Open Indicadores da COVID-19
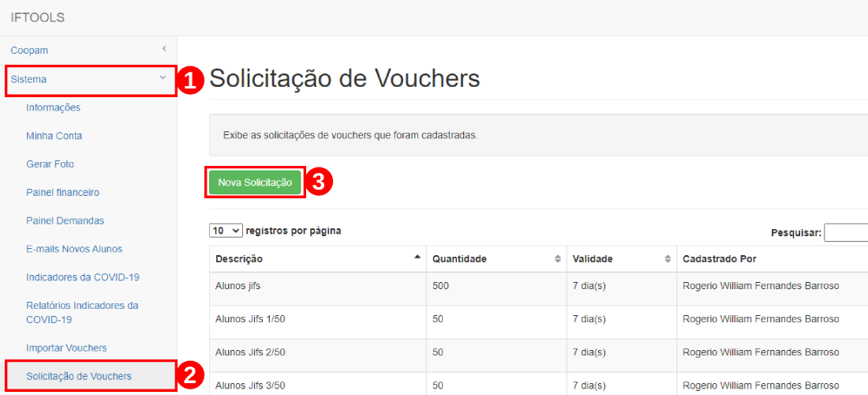 [x=83, y=277]
